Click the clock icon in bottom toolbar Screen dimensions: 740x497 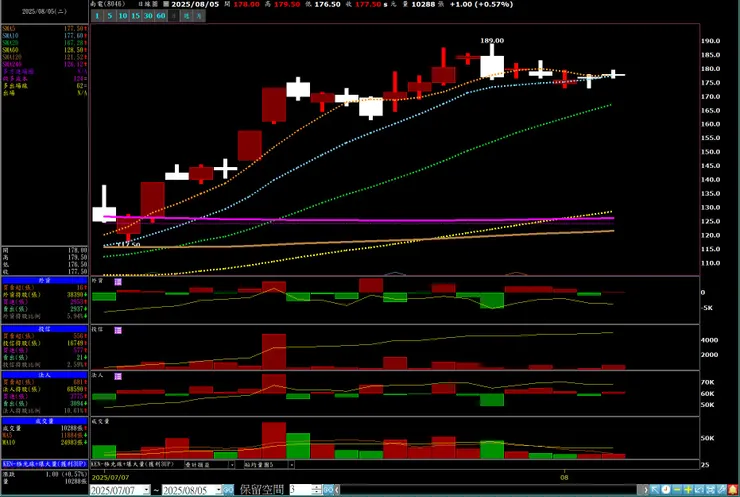coord(666,490)
